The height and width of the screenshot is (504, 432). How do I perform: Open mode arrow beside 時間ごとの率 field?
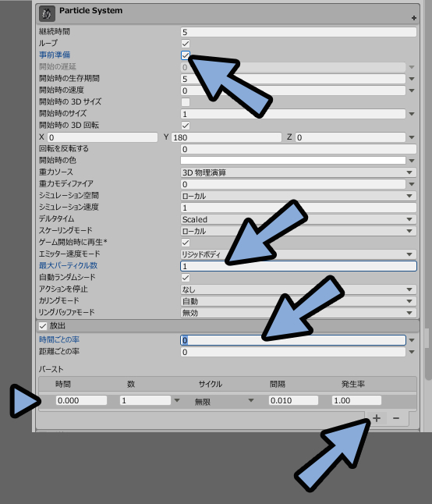(x=412, y=340)
